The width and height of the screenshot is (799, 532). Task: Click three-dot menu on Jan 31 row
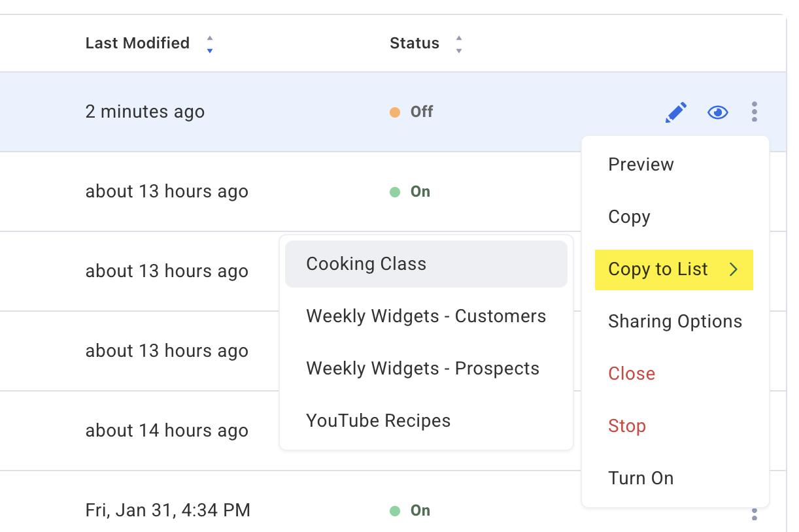click(x=755, y=514)
